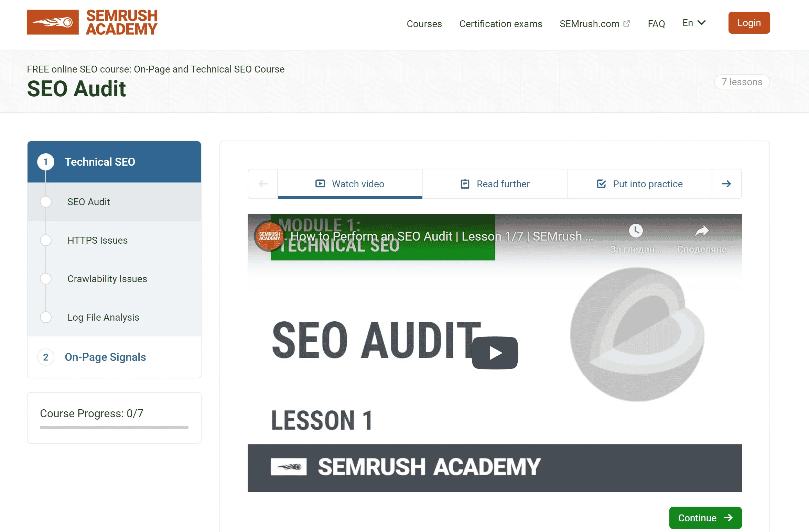
Task: Switch to the Read further tab
Action: click(x=495, y=184)
